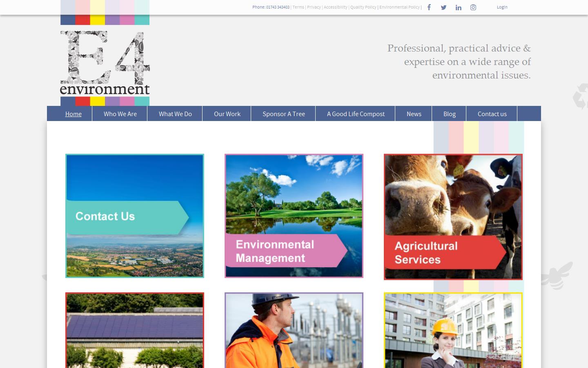Click the Login link
The width and height of the screenshot is (588, 368).
(502, 7)
